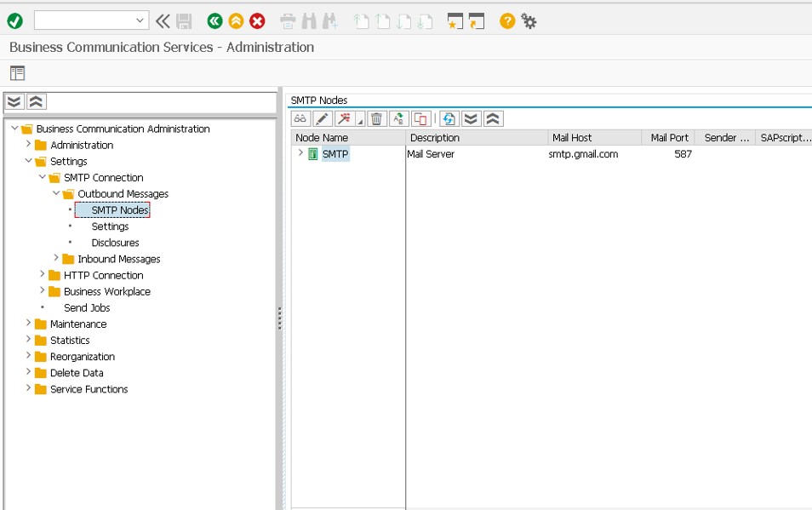Click the Create Shortcut icon

point(477,21)
